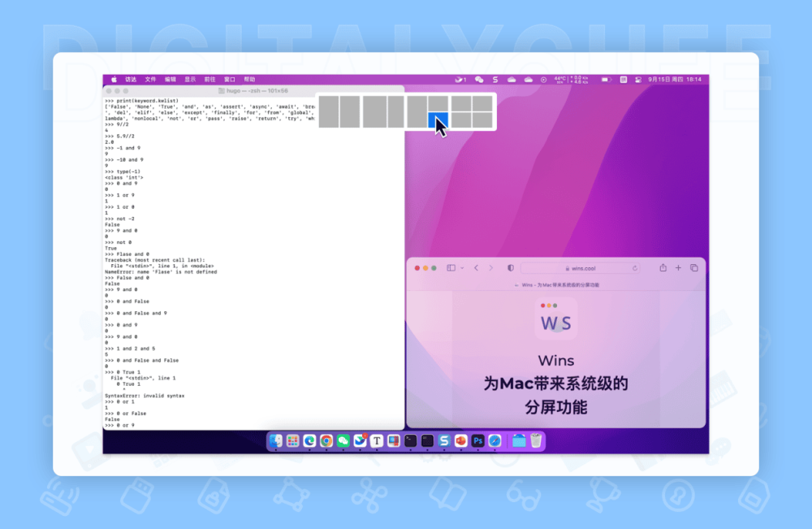This screenshot has height=529, width=812.
Task: Open the dark terminal icon next to Snagit
Action: (x=427, y=441)
